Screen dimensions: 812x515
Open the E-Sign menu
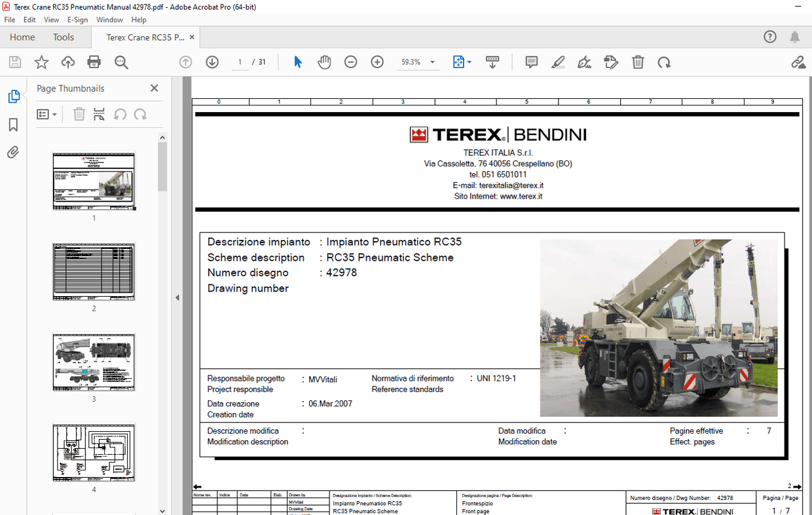77,20
